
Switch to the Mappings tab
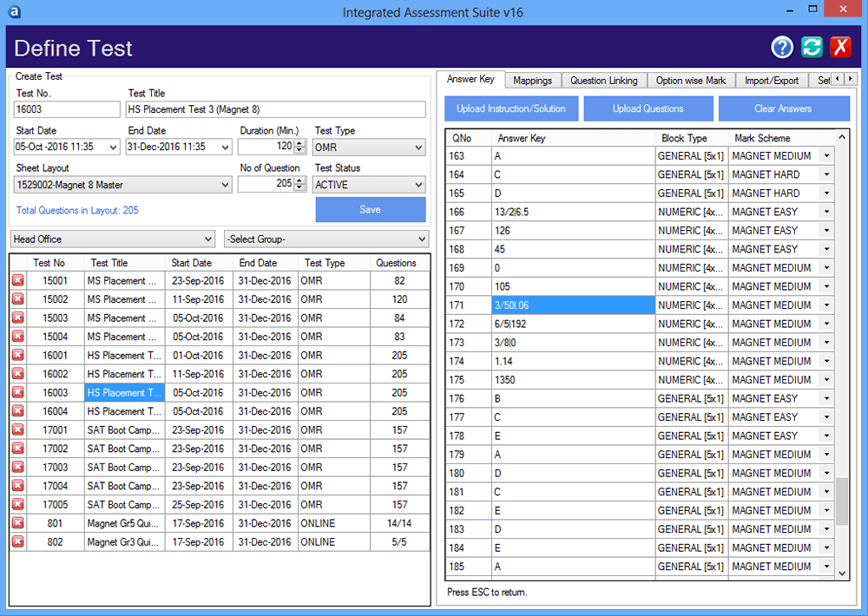[x=533, y=81]
